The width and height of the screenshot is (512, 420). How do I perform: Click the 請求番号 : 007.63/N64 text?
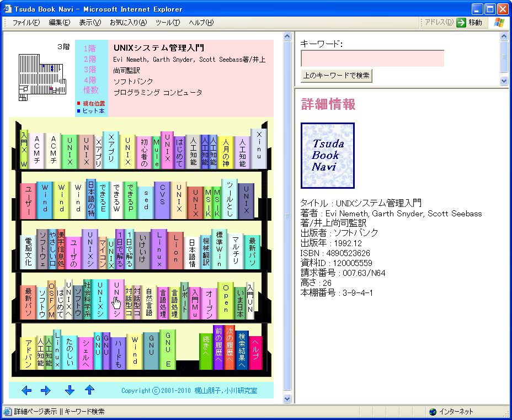pos(343,273)
